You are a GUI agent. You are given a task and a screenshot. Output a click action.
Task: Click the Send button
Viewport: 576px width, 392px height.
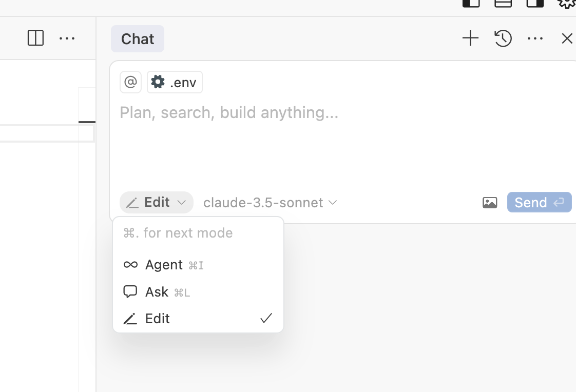click(x=539, y=203)
